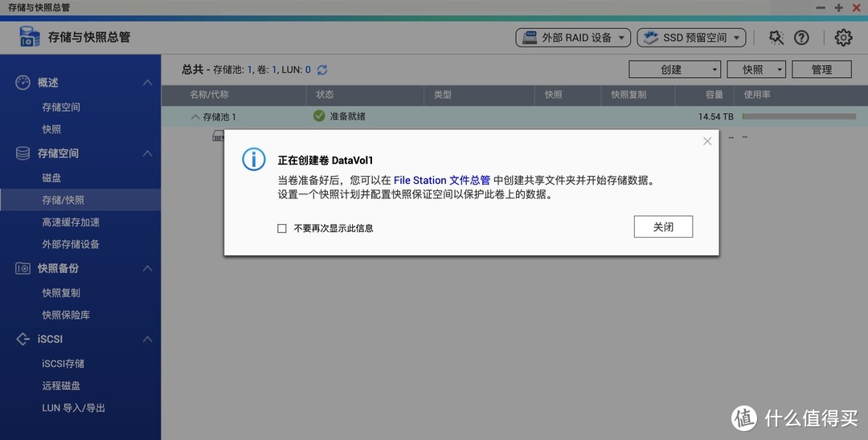Open 快照保险库 in the sidebar

66,315
